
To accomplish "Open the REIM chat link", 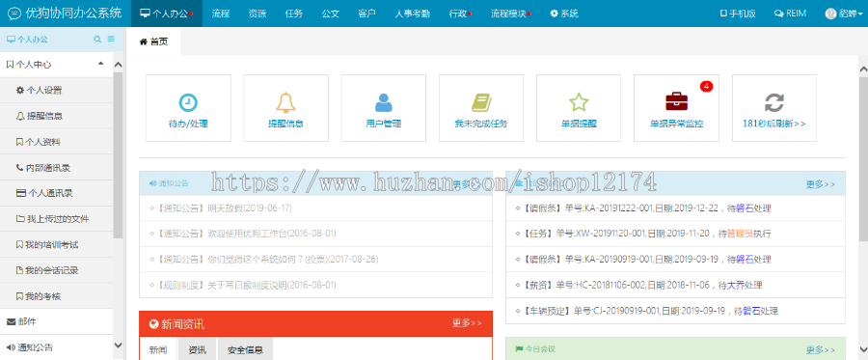I will [790, 14].
